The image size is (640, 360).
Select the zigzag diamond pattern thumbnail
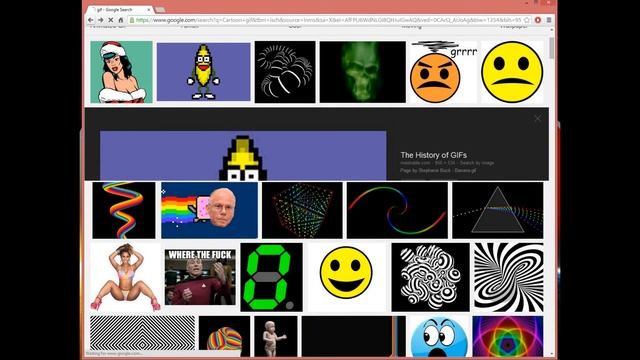click(142, 333)
